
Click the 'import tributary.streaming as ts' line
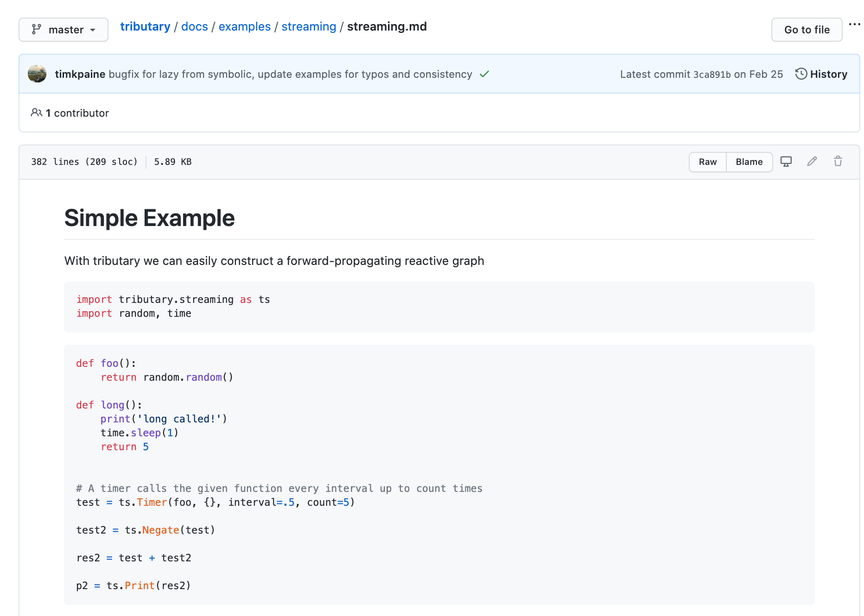[x=173, y=300]
